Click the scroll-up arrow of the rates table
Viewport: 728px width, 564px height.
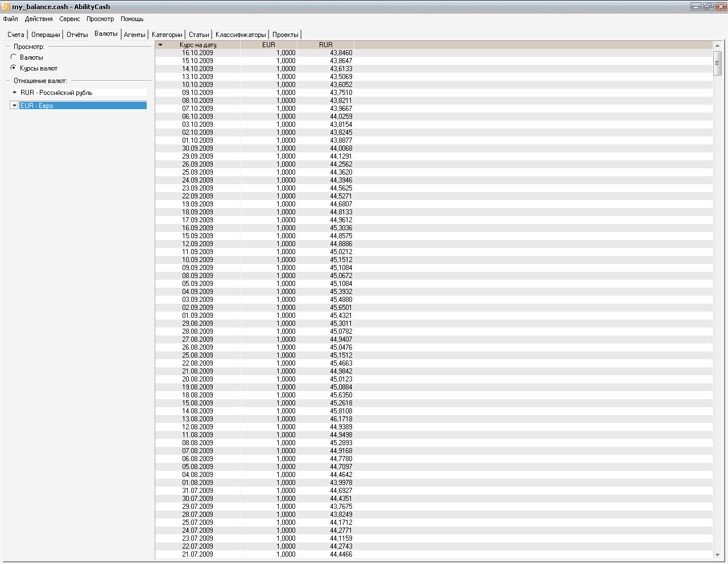717,45
